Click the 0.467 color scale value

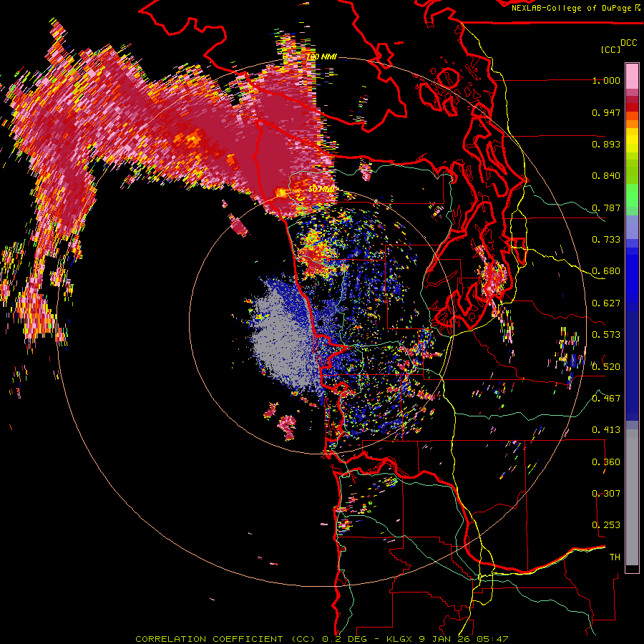point(606,399)
